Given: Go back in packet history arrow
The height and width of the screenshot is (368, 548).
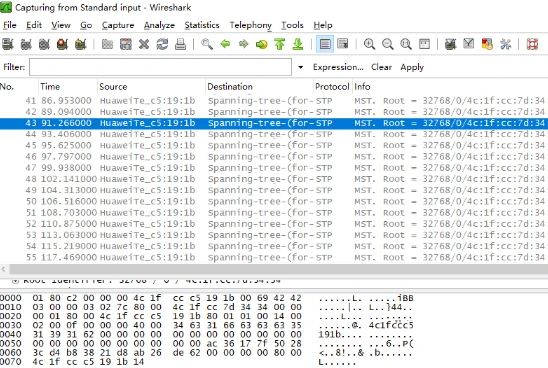Looking at the screenshot, I should click(x=225, y=44).
